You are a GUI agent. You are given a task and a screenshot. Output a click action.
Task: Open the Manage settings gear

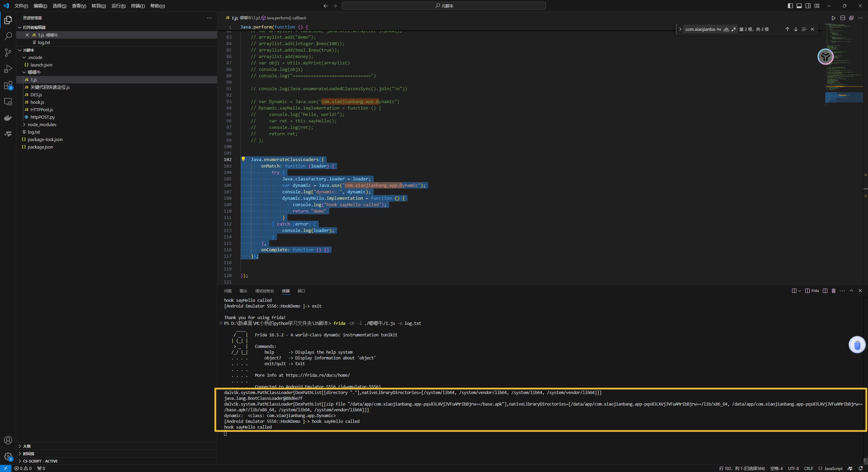point(8,456)
